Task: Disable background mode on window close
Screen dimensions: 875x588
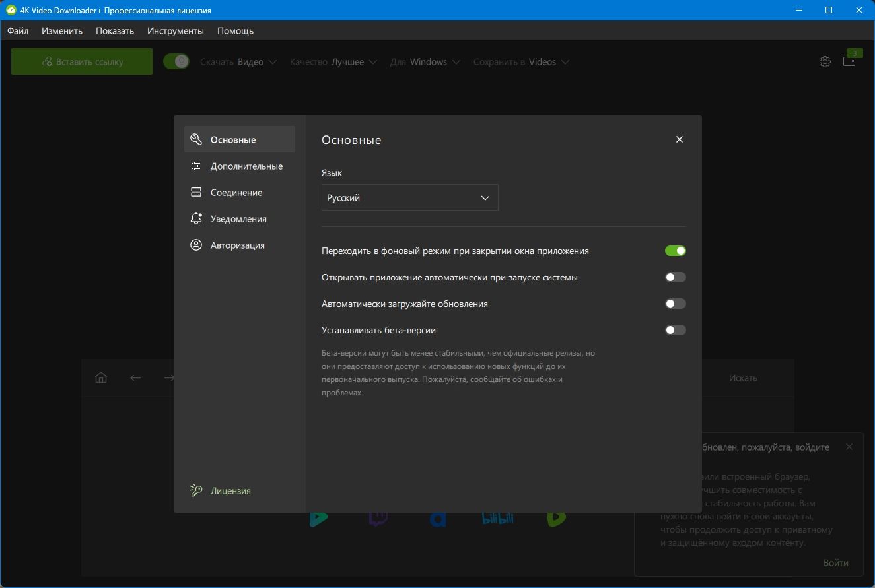Action: [675, 251]
